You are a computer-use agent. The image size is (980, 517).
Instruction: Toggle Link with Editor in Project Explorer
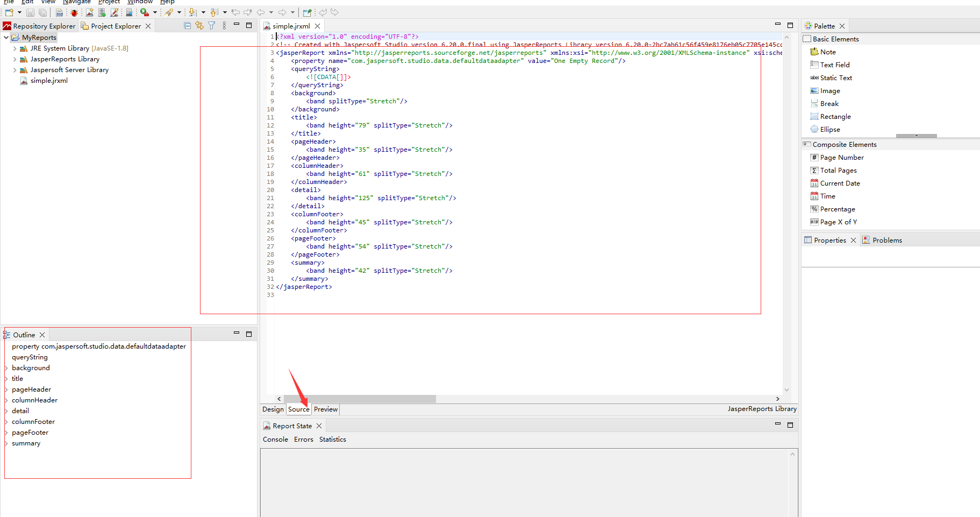pos(199,25)
